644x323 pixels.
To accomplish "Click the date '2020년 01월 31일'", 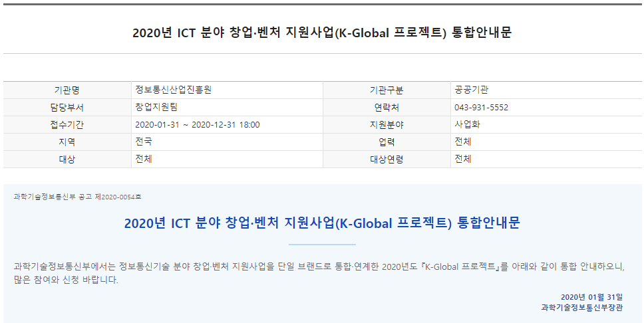I will point(591,297).
